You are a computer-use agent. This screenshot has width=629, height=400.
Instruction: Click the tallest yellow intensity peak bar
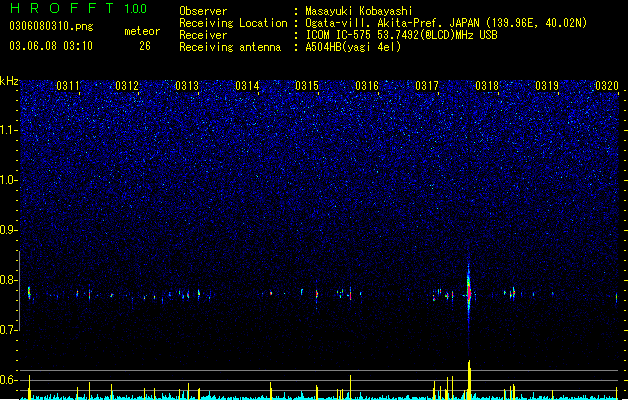coord(469,380)
